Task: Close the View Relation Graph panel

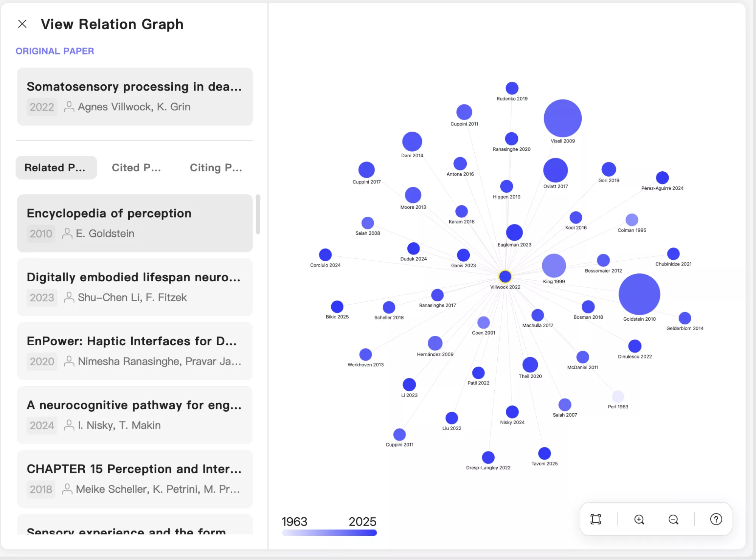Action: click(x=22, y=24)
